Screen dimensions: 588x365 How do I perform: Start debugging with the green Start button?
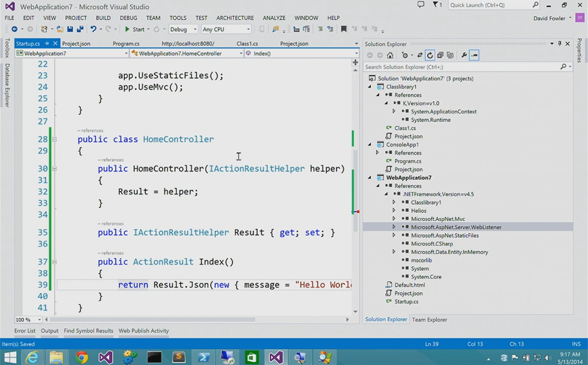pyautogui.click(x=134, y=29)
